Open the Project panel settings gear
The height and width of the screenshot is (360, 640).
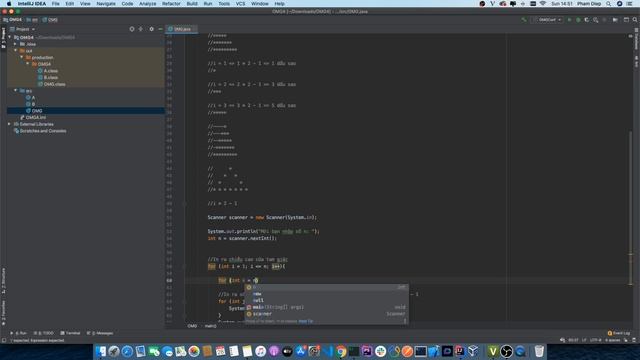pos(151,29)
